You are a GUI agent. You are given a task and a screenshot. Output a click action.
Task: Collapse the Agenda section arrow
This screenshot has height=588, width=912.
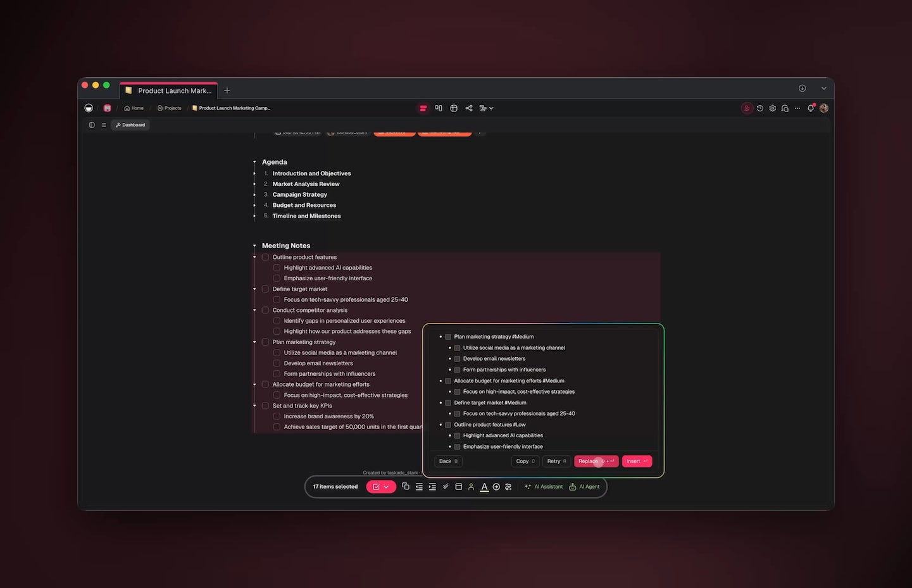click(254, 162)
